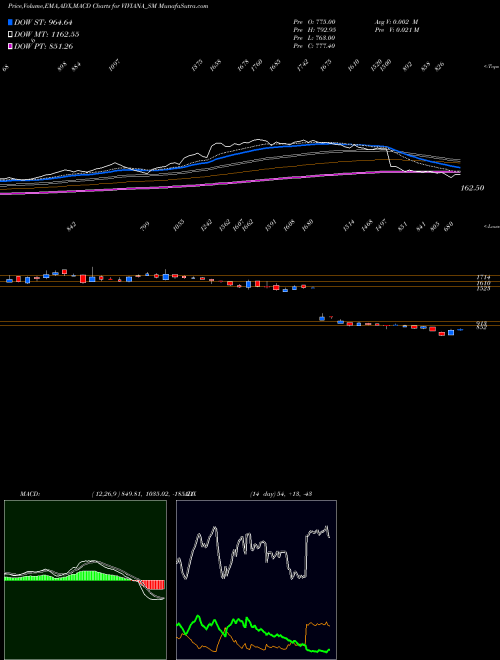
Task: Click the white DOW MT legend swatch
Action: pos(10,34)
